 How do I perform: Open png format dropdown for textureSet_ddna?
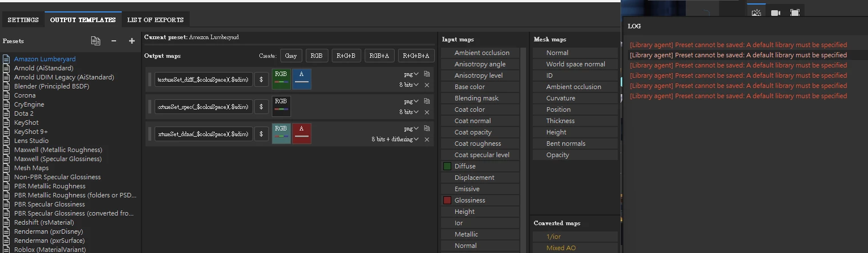tap(411, 128)
